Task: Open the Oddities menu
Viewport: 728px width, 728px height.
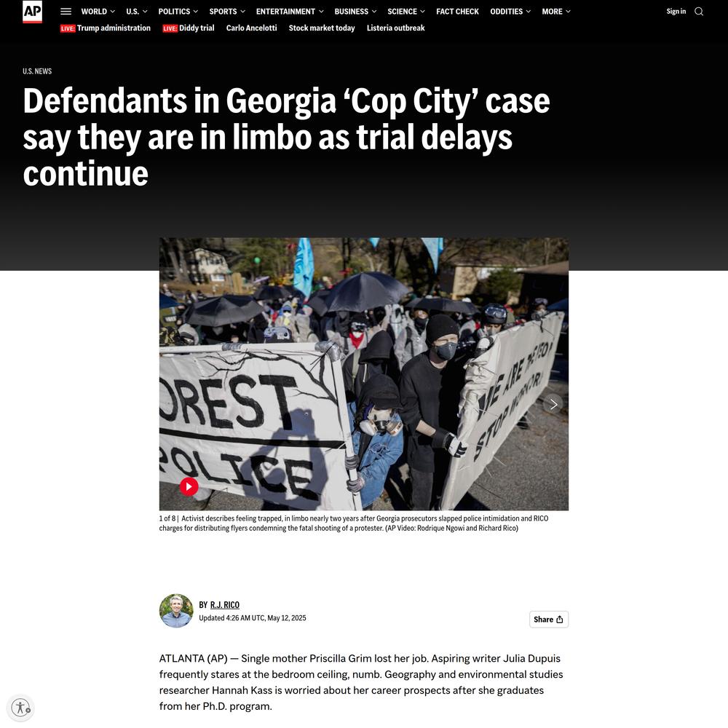Action: (x=510, y=11)
